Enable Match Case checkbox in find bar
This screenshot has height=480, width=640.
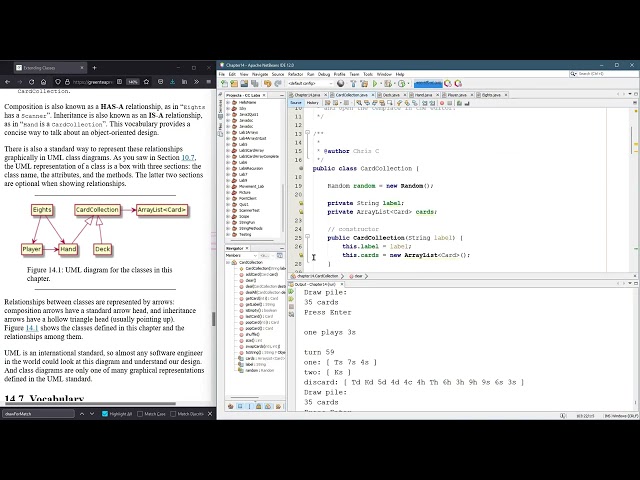coord(140,414)
